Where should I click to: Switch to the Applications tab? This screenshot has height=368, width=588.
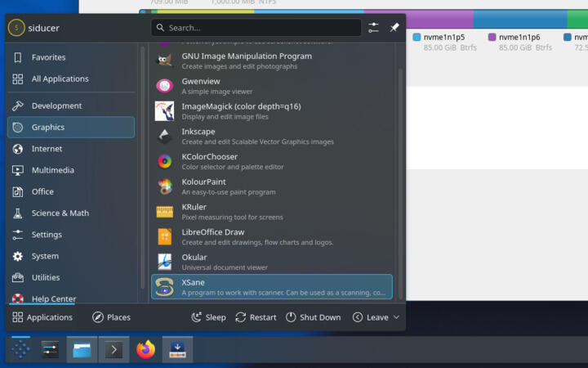pos(42,317)
